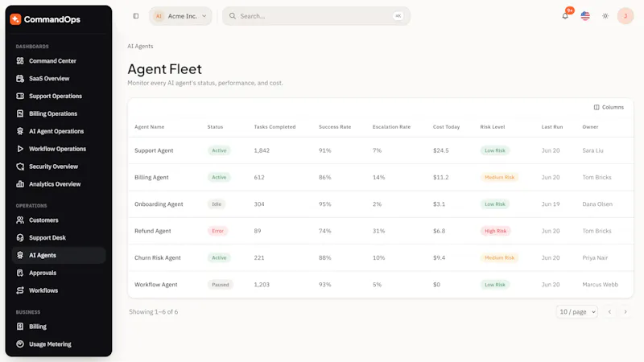Open Command Center dashboard icon
The height and width of the screenshot is (362, 644).
point(19,61)
